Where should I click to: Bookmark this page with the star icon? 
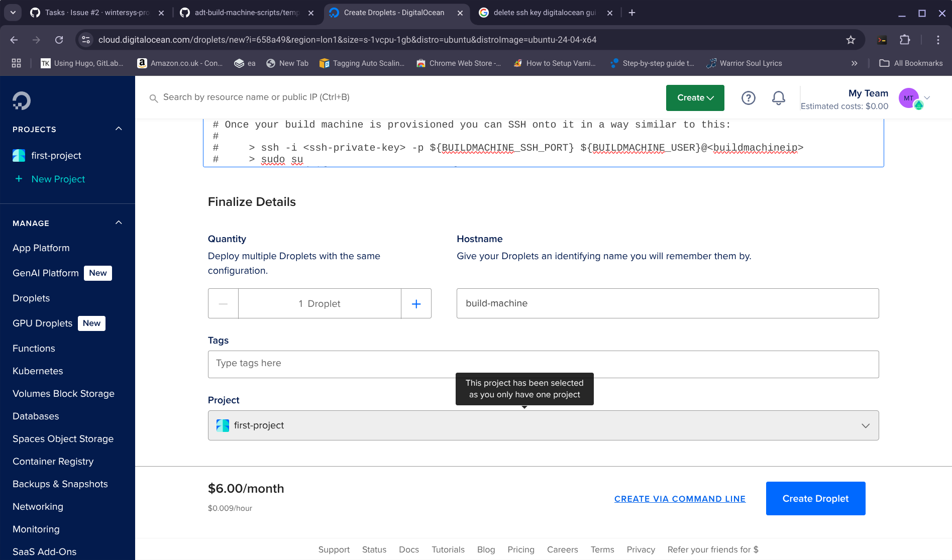(x=851, y=40)
